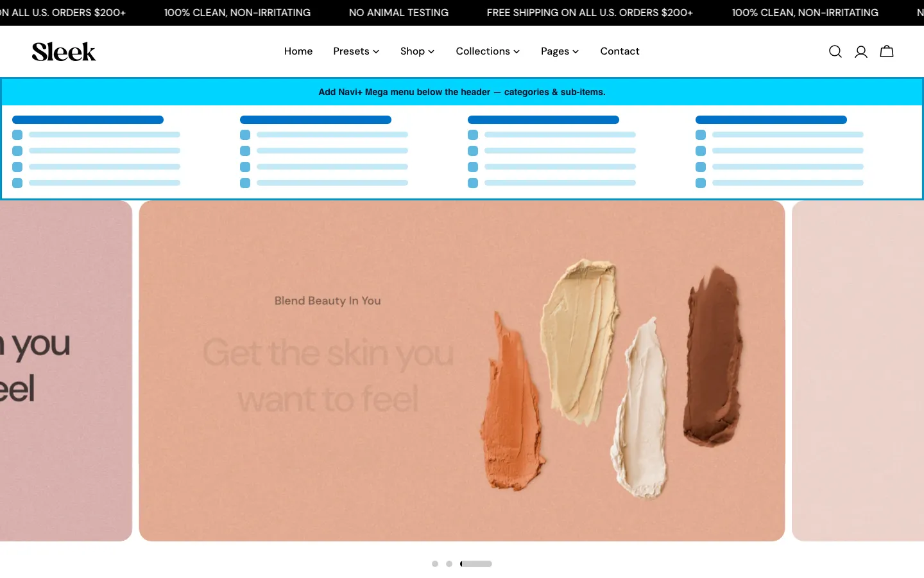Open the shopping bag cart icon
Image resolution: width=924 pixels, height=578 pixels.
tap(887, 51)
